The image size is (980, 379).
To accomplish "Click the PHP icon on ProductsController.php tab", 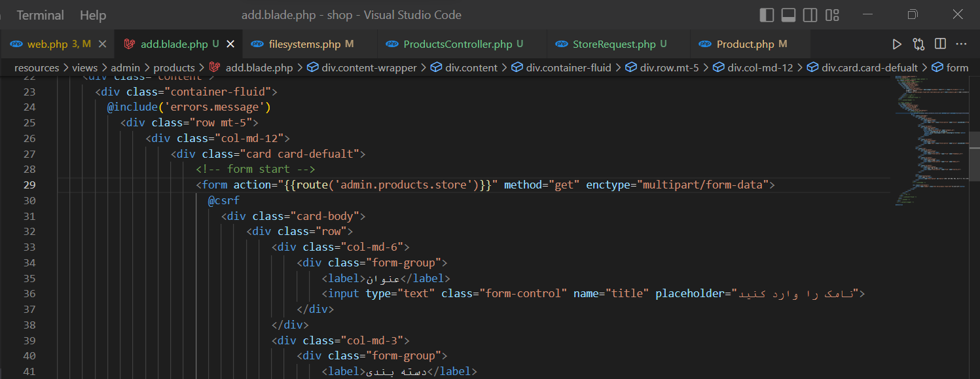I will (392, 45).
